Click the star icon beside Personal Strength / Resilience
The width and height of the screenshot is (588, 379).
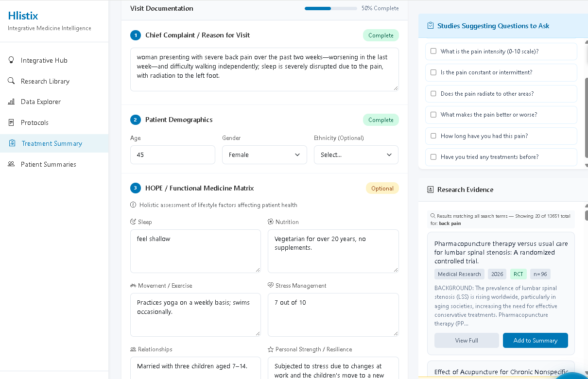point(271,349)
